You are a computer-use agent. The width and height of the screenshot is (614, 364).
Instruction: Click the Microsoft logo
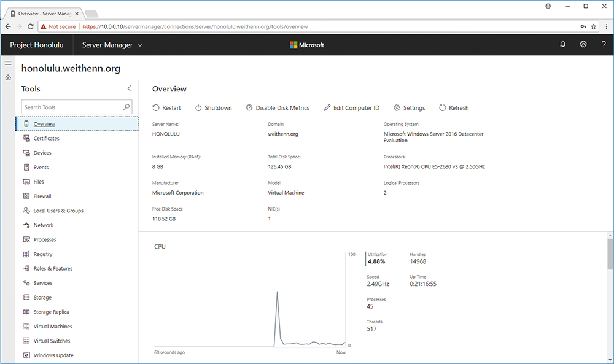tap(307, 45)
